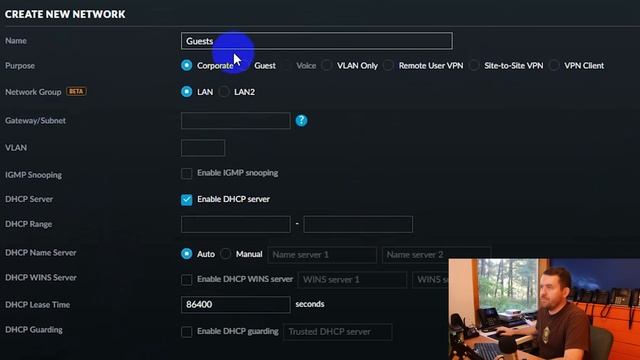Select the LAN network group
This screenshot has height=360, width=640.
187,91
